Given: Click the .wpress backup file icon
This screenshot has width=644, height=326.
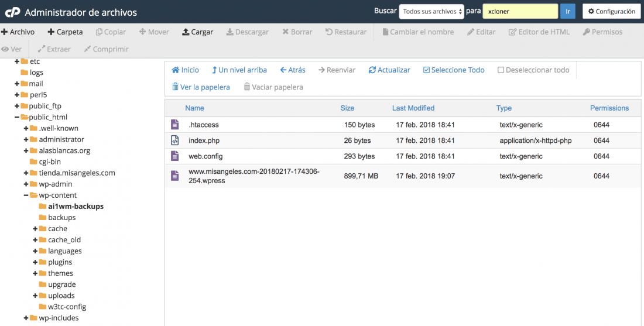Looking at the screenshot, I should point(175,176).
